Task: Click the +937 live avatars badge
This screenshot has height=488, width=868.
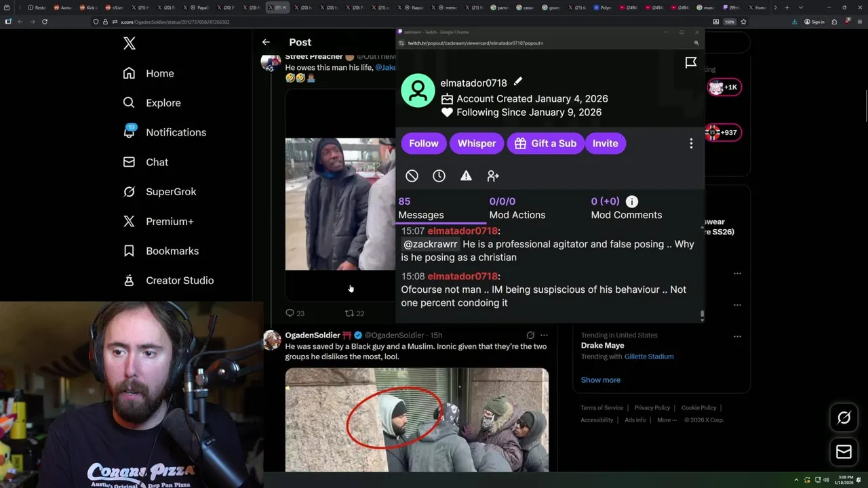Action: tap(722, 132)
